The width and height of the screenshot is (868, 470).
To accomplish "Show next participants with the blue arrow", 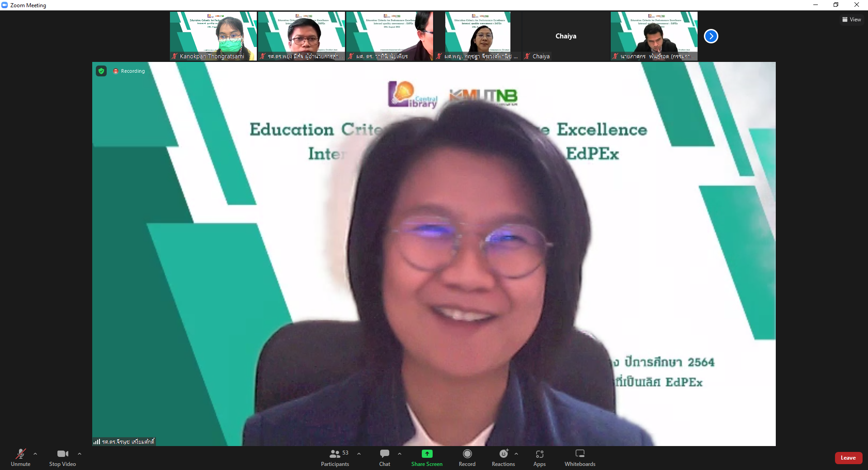I will point(711,36).
